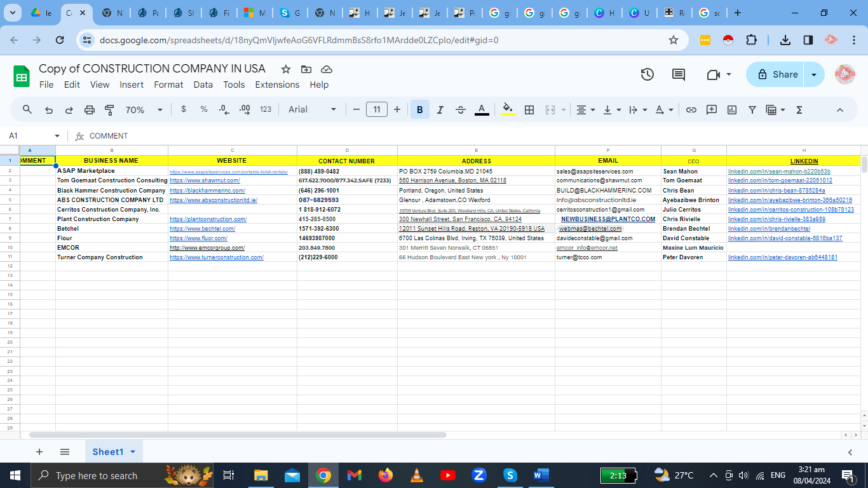Image resolution: width=868 pixels, height=488 pixels.
Task: Print the spreadsheet
Action: pyautogui.click(x=90, y=109)
